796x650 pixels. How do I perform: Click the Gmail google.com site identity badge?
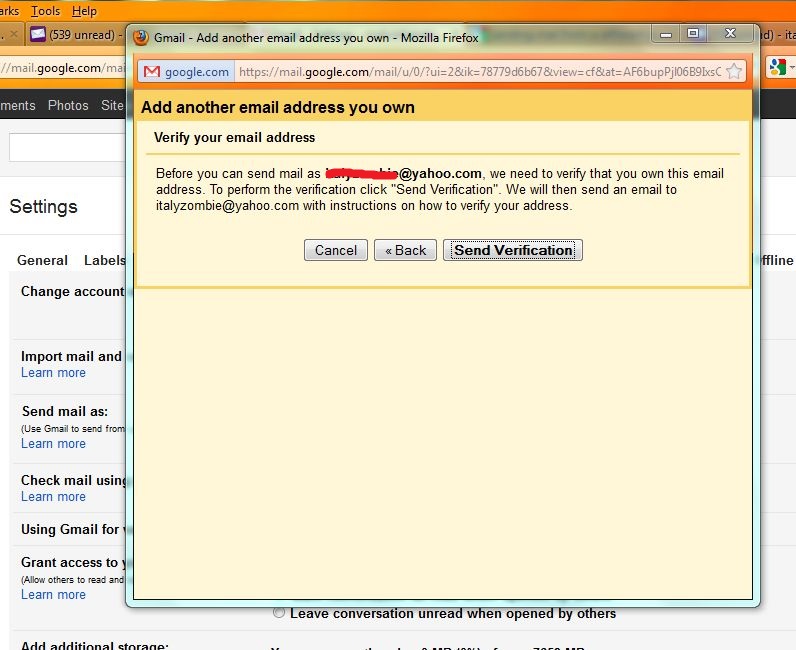186,72
